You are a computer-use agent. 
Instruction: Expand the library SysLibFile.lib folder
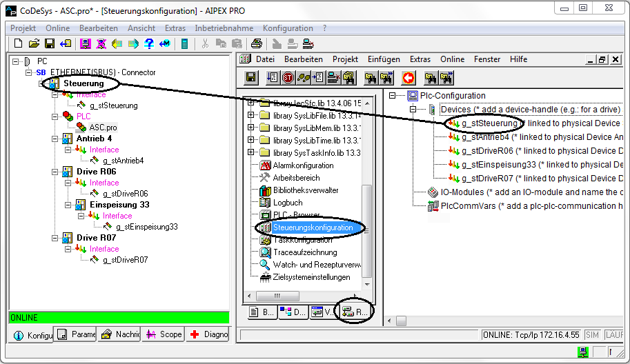pos(251,115)
